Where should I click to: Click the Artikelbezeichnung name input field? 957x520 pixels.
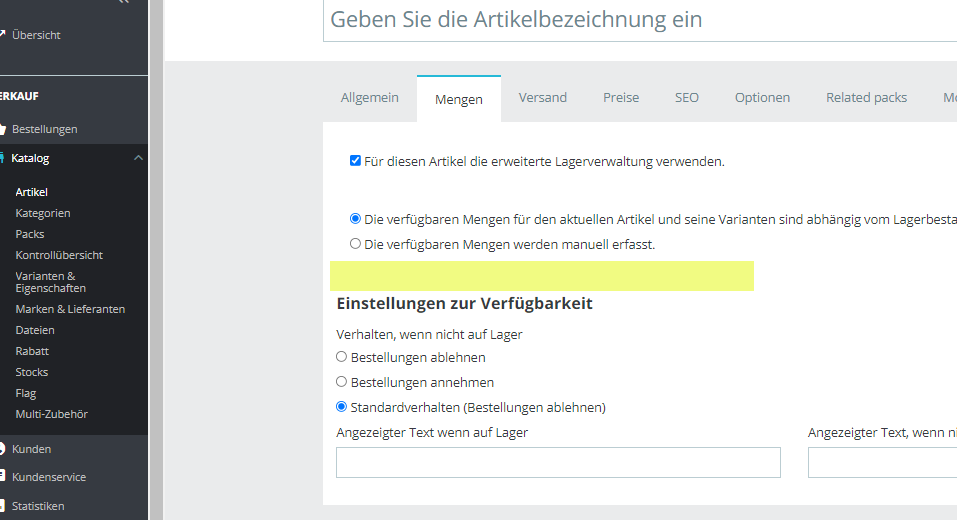click(640, 20)
